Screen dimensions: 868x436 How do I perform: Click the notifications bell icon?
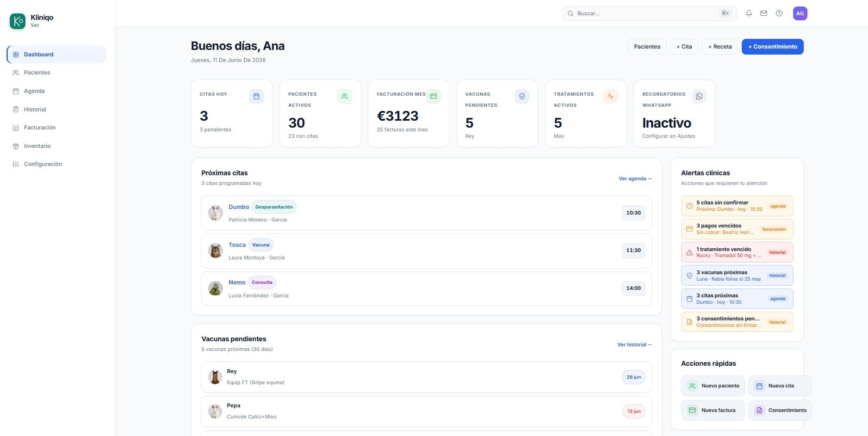(749, 13)
